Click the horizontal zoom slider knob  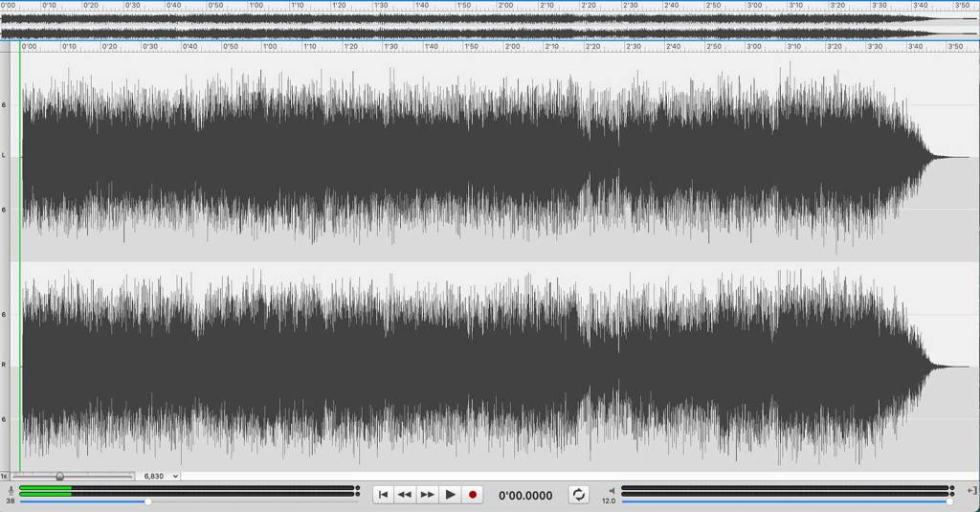pos(59,476)
